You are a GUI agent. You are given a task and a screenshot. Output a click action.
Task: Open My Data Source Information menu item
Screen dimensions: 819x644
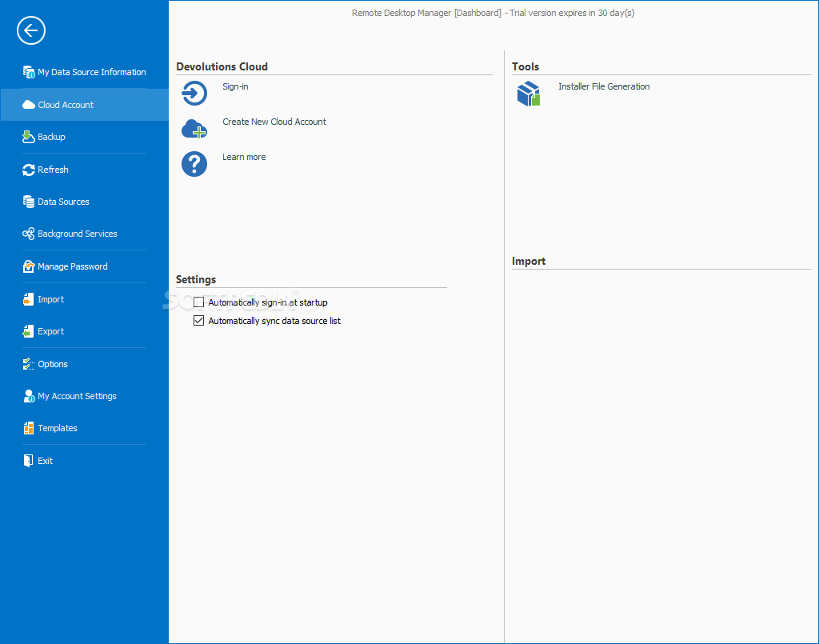[85, 72]
